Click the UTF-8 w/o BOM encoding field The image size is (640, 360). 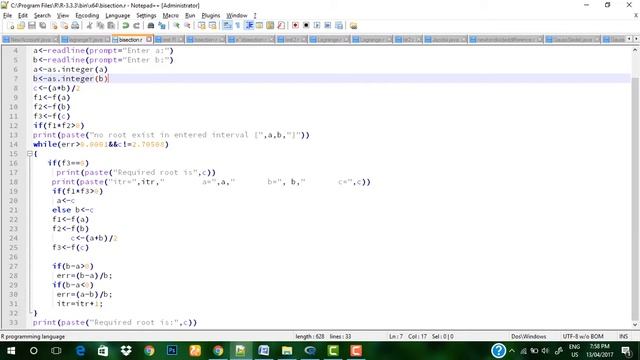[x=583, y=336]
